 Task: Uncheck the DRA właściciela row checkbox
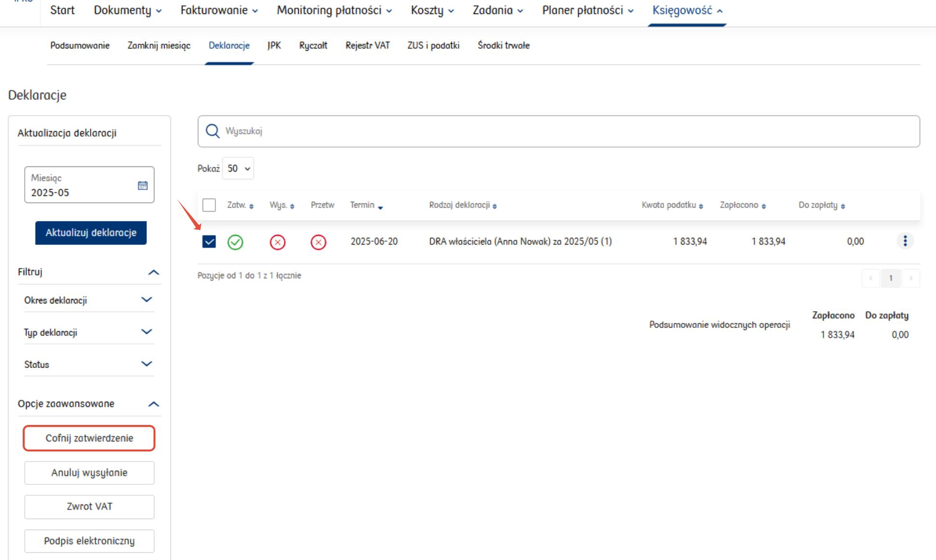(209, 241)
